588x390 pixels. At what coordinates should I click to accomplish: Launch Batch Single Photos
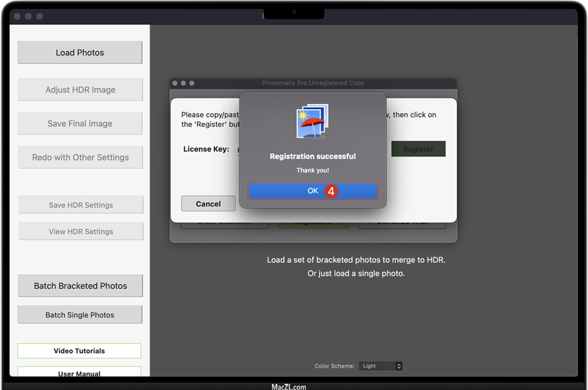[x=80, y=315]
